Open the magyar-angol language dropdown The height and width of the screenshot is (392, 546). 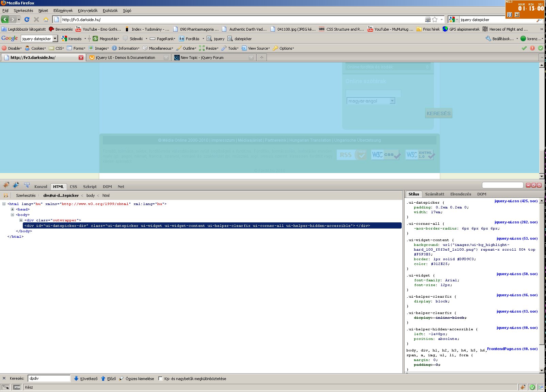click(x=392, y=101)
